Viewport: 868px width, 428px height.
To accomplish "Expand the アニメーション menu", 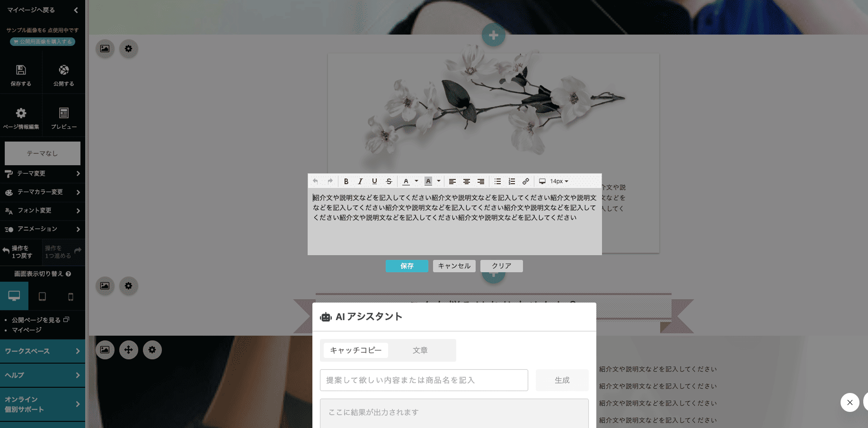I will click(43, 229).
